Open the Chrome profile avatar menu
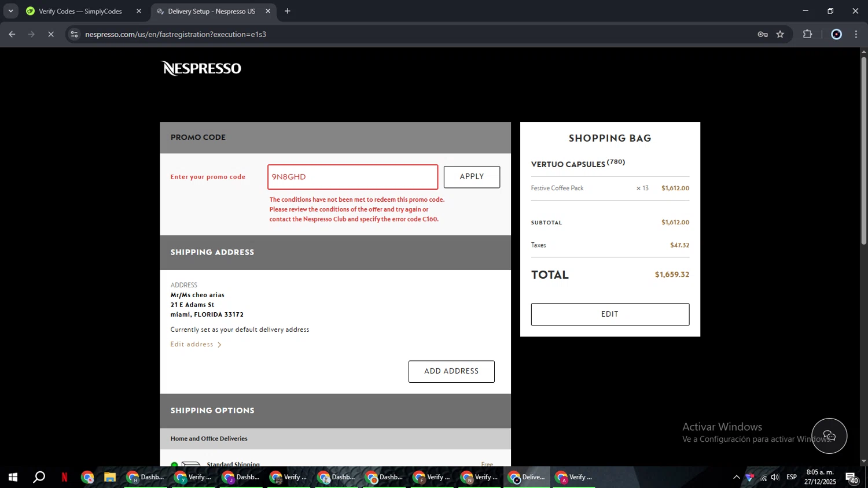The height and width of the screenshot is (488, 868). (836, 34)
